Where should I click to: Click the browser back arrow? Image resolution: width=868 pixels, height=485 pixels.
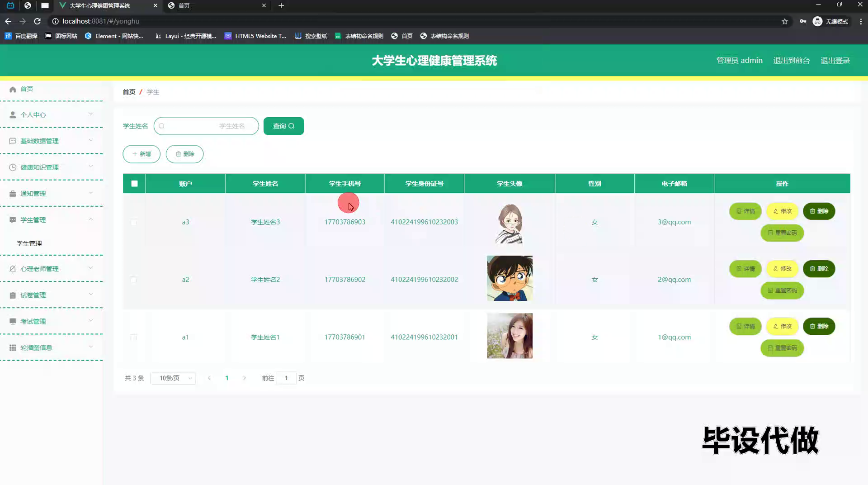(x=8, y=21)
